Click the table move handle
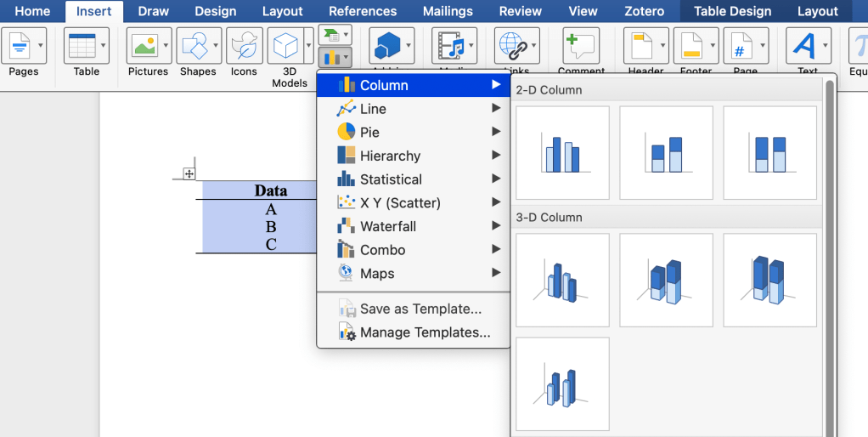This screenshot has height=437, width=868. [189, 173]
